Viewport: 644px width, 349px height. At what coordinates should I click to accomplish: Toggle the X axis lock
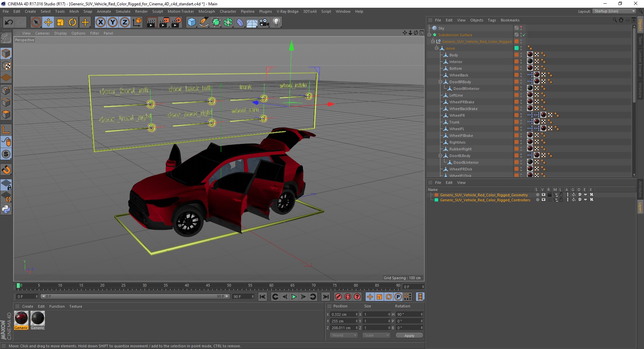coord(100,22)
